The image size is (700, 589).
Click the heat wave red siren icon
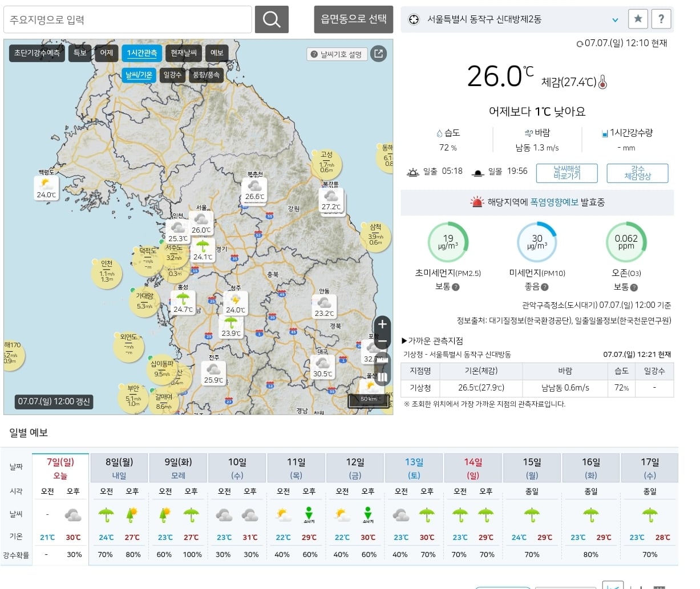click(x=477, y=202)
